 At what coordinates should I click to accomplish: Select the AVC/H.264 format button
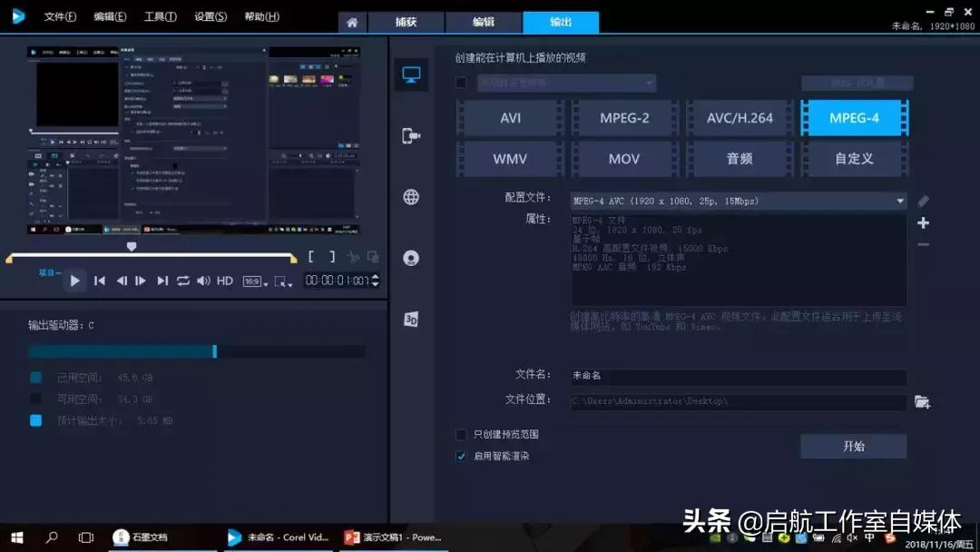click(740, 118)
